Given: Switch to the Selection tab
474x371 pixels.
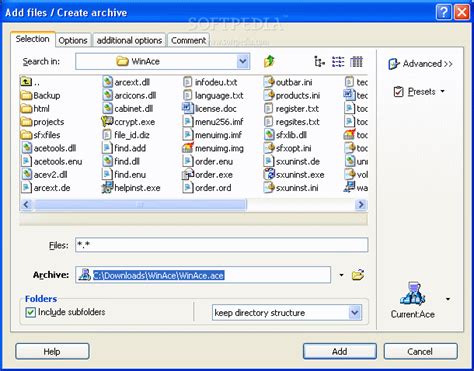Looking at the screenshot, I should tap(33, 39).
